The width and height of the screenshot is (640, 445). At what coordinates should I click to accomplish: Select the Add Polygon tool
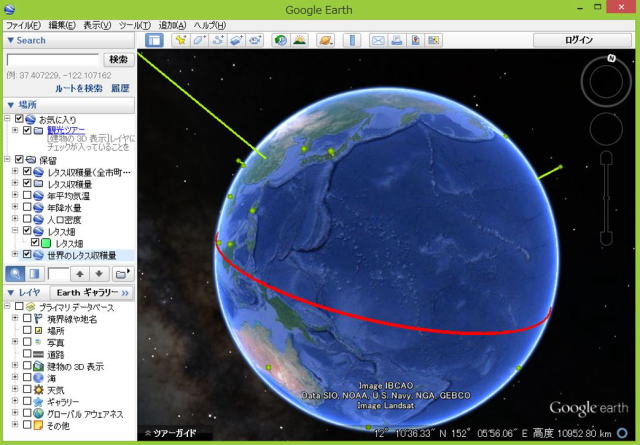(199, 40)
